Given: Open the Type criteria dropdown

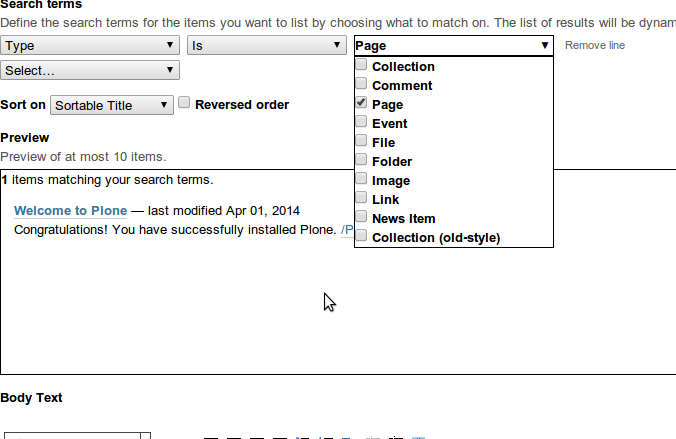Looking at the screenshot, I should point(90,45).
